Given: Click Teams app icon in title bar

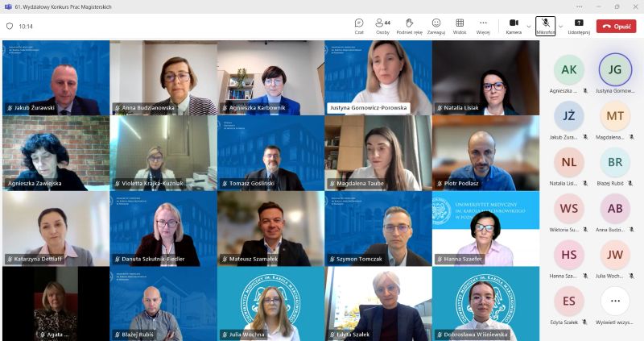Looking at the screenshot, I should (x=7, y=6).
